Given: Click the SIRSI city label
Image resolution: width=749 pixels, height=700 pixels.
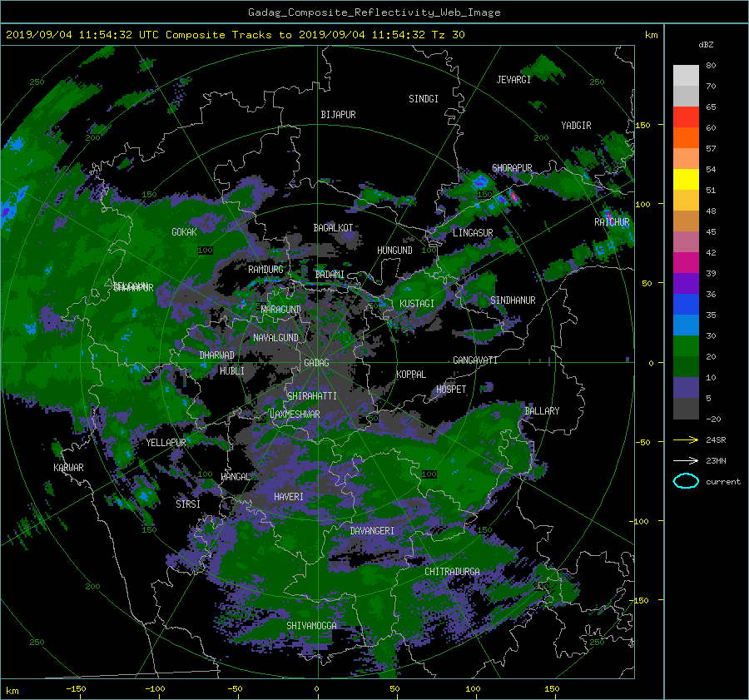Looking at the screenshot, I should 188,504.
